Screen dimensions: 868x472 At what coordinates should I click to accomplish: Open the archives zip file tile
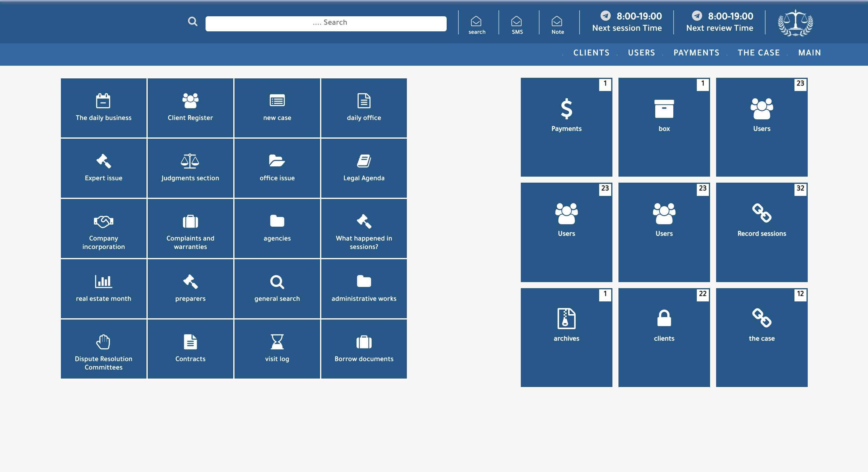566,337
